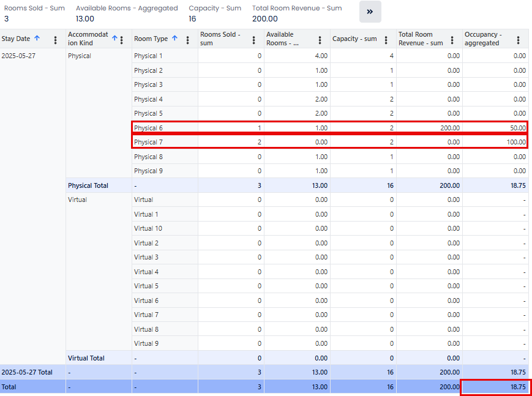Open Stay Date column options menu
Image resolution: width=532 pixels, height=396 pixels.
click(x=56, y=39)
